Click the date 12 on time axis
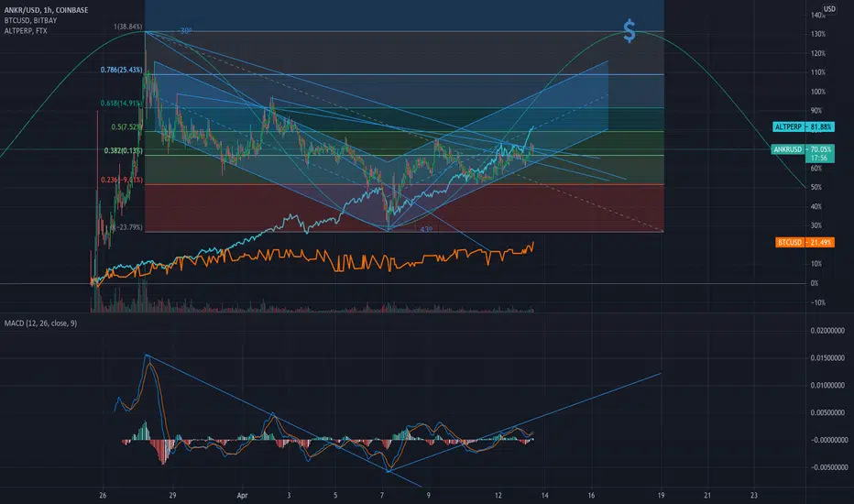 tap(498, 495)
